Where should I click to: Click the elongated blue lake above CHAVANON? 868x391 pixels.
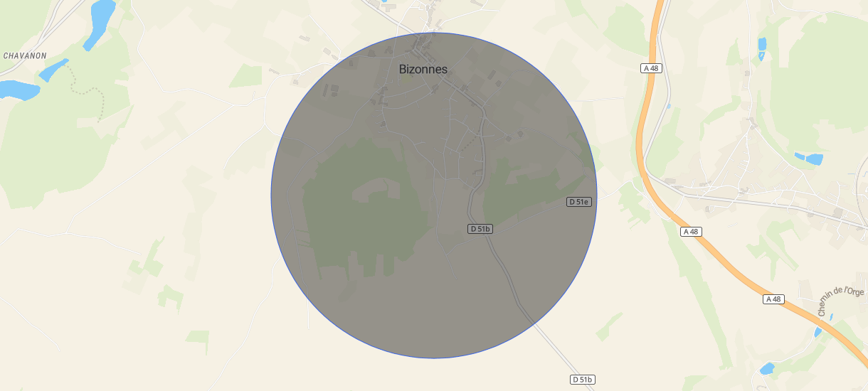(x=99, y=23)
